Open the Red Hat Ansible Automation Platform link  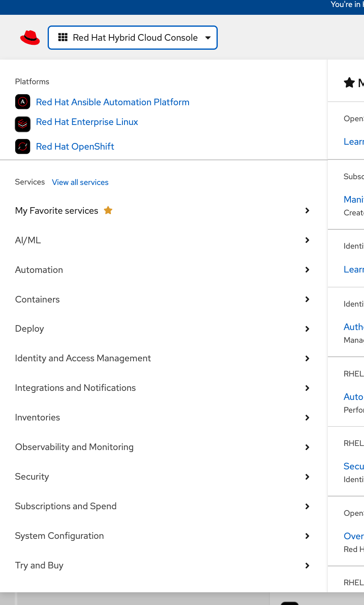coord(113,102)
